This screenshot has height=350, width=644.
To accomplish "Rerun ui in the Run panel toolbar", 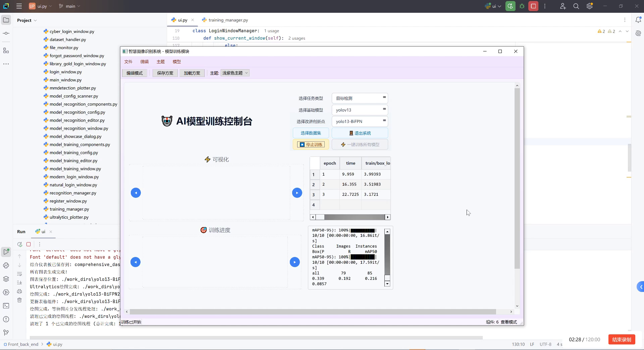I will click(x=20, y=244).
